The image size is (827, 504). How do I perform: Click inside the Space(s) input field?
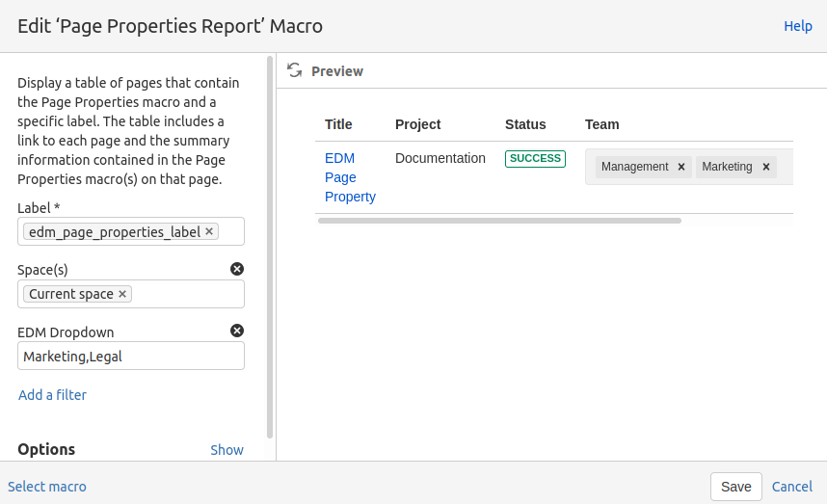point(188,294)
